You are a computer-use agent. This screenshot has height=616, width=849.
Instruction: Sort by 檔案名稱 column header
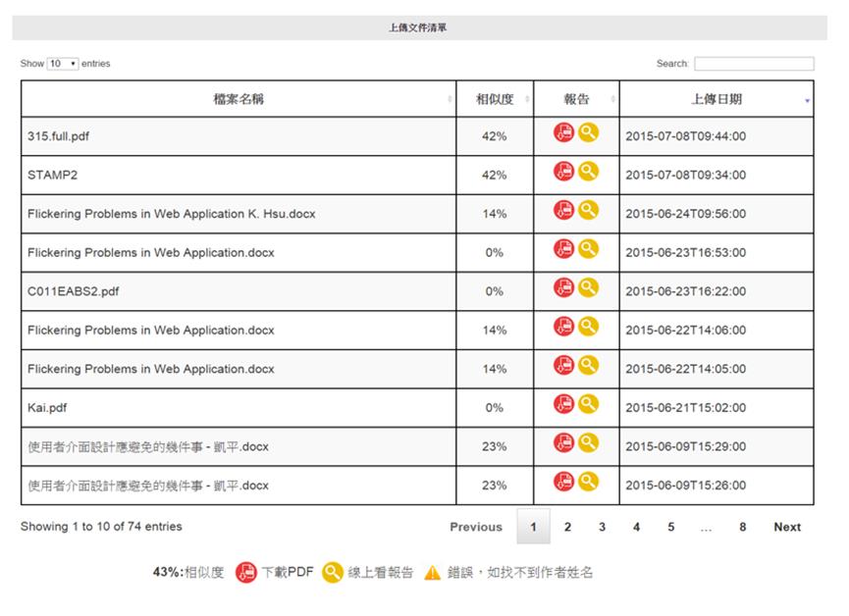[x=239, y=99]
